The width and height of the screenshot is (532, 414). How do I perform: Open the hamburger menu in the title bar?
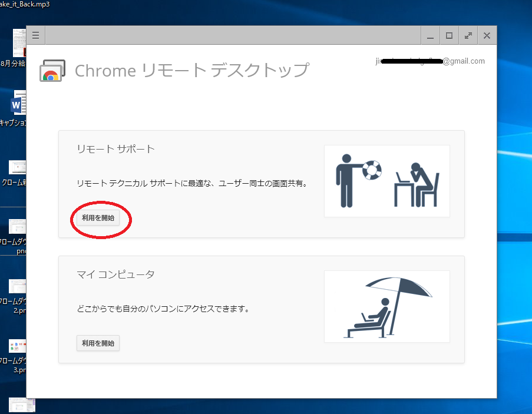[x=35, y=35]
